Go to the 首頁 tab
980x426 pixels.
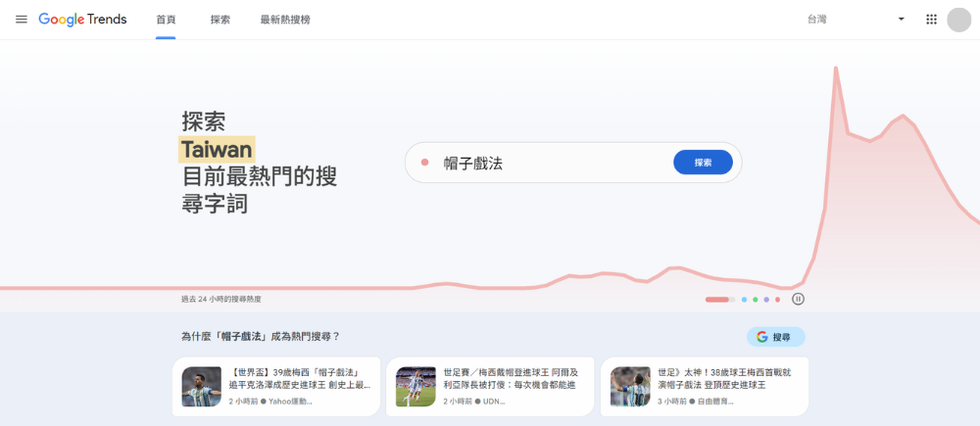pos(166,20)
